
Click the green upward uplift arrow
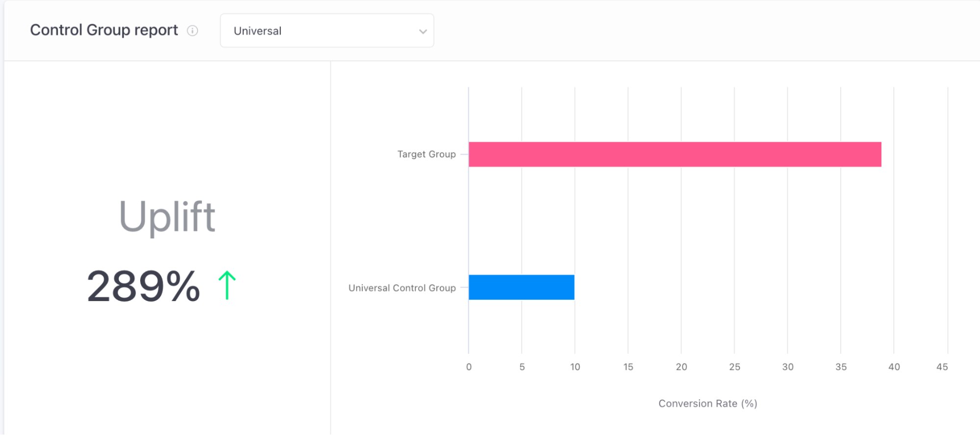226,285
